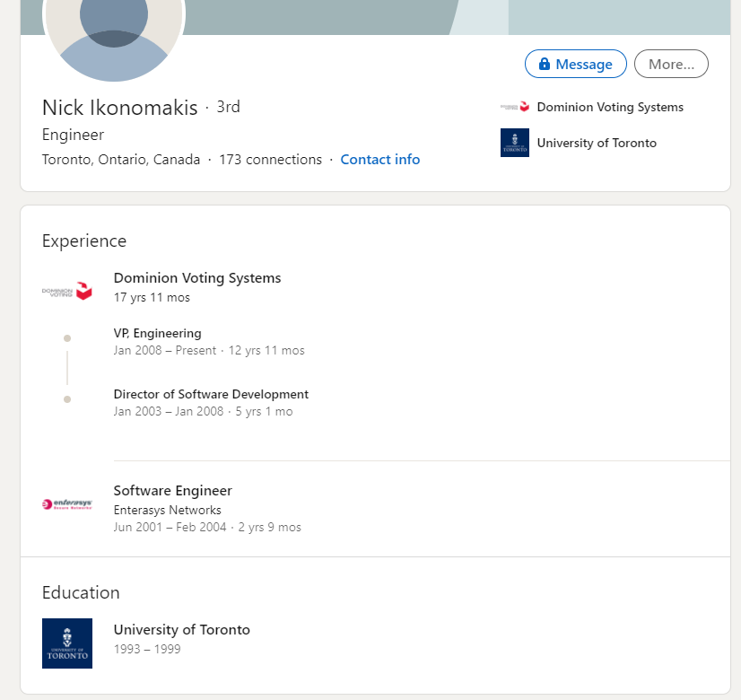Click the Enterasys Networks company name
The width and height of the screenshot is (741, 700).
167,510
